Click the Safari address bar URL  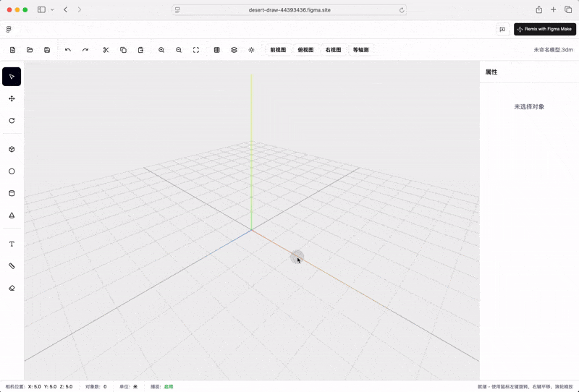(x=289, y=9)
